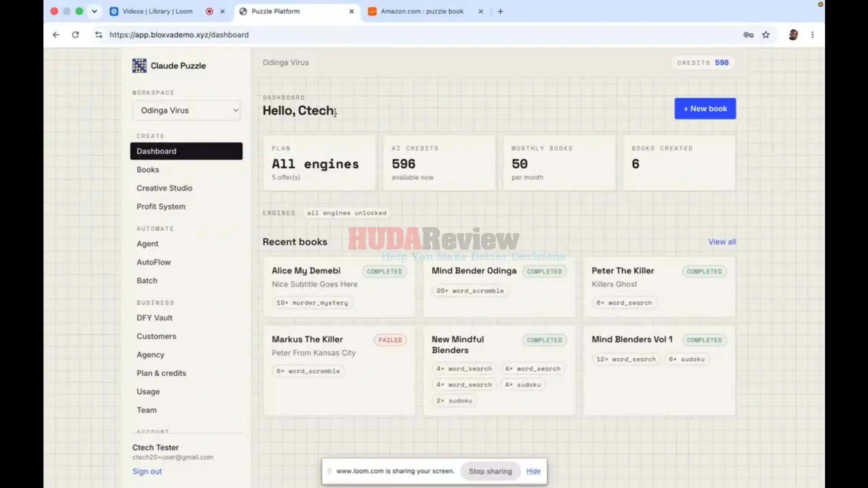Click the 10× murder_mystery tag
The height and width of the screenshot is (488, 868).
pyautogui.click(x=312, y=303)
